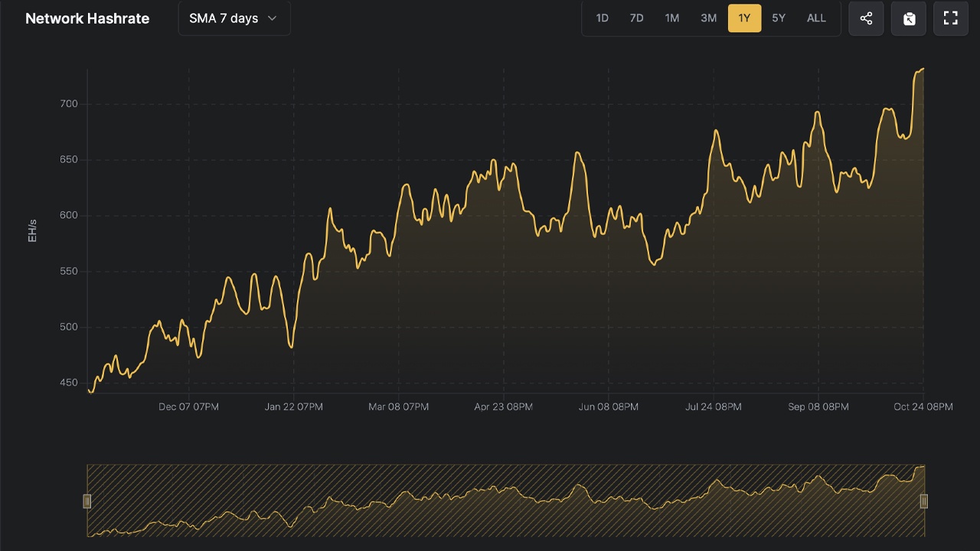Click the Jun 08 08PM axis label
This screenshot has height=551, width=980.
click(x=609, y=407)
